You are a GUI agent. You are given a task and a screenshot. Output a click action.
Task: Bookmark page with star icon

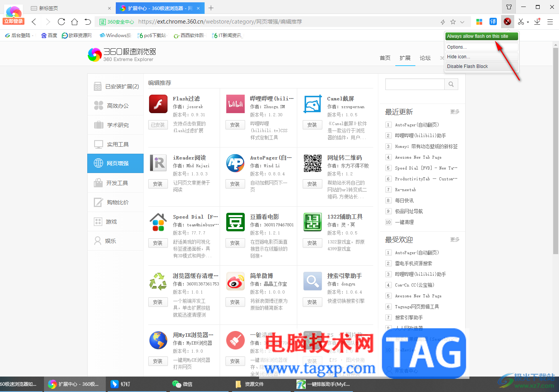(x=453, y=22)
